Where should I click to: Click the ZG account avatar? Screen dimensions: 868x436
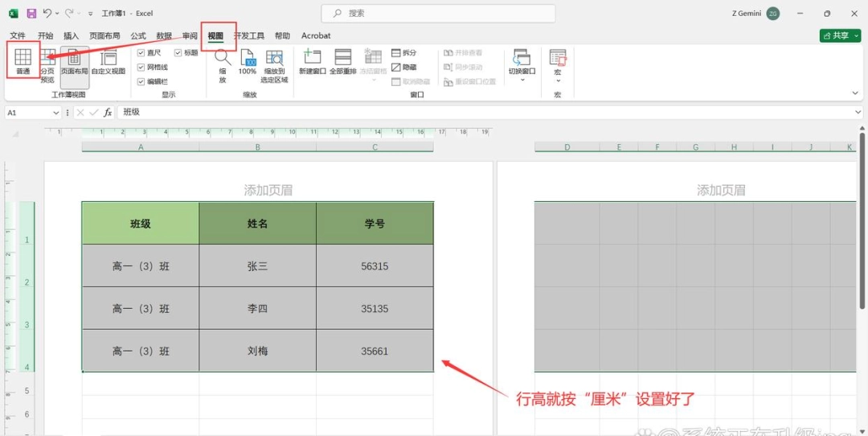[773, 14]
